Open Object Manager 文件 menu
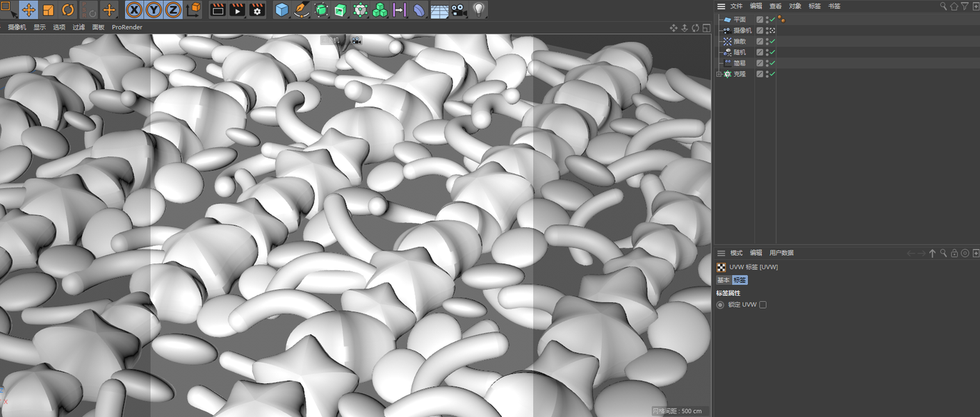980x417 pixels. pyautogui.click(x=736, y=6)
